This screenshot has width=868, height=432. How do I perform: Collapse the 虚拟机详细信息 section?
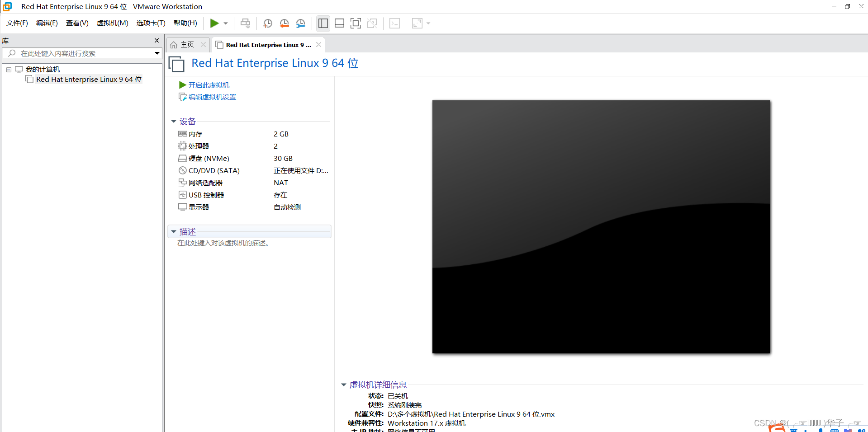point(344,385)
